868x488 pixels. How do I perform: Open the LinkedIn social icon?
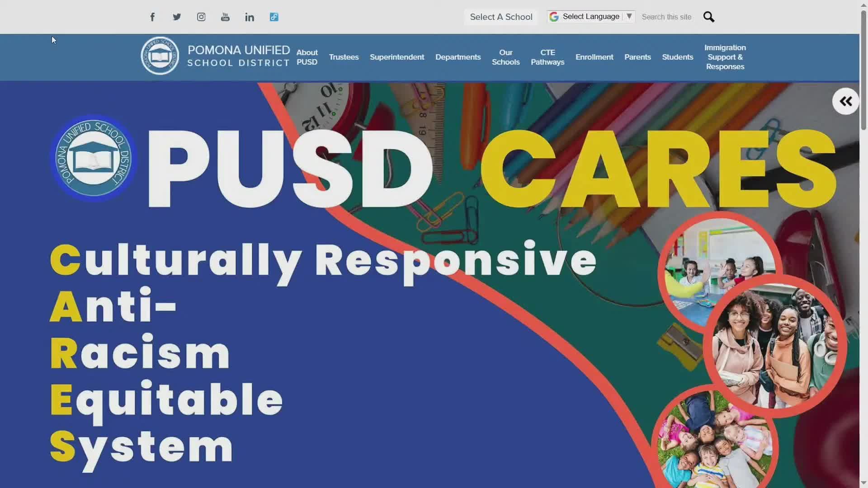pos(250,17)
